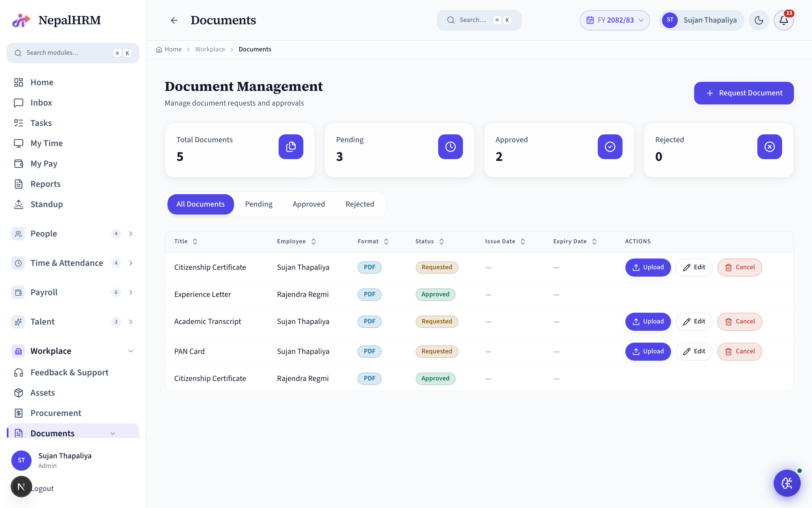Screen dimensions: 812x508
Task: Sort table by Issue Date column
Action: tap(505, 241)
